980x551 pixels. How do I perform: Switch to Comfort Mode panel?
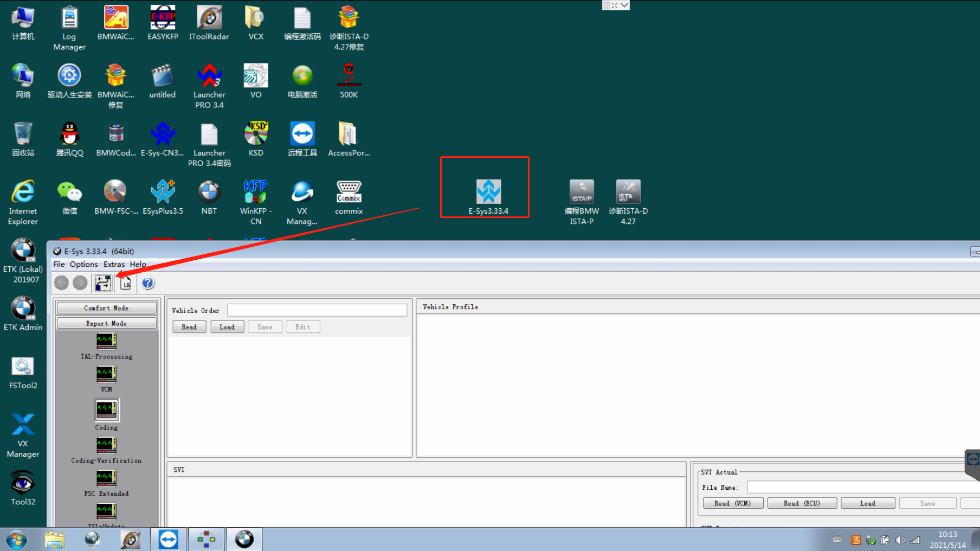[107, 308]
